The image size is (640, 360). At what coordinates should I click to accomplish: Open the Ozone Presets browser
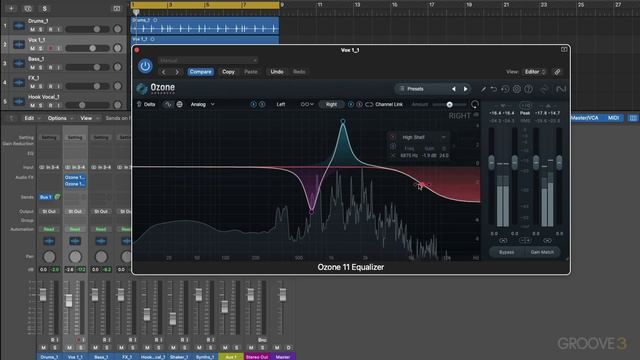[x=416, y=89]
